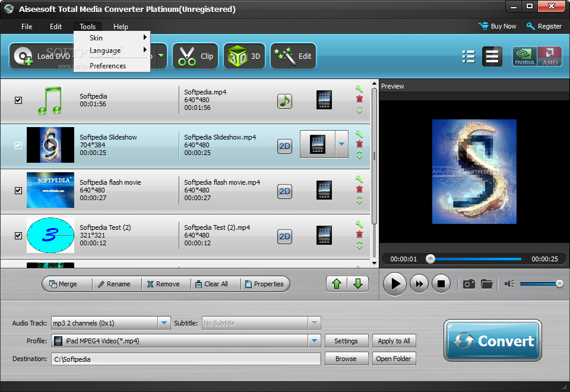Viewport: 570px width, 392px height.
Task: Open the Edit menu in the menu bar
Action: (x=56, y=27)
